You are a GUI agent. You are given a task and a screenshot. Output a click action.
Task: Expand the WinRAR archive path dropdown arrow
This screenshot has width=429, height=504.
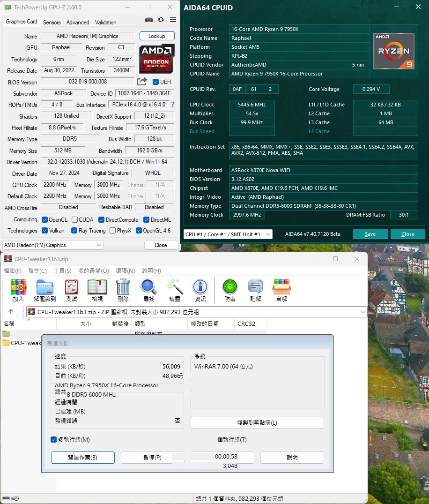pos(363,312)
